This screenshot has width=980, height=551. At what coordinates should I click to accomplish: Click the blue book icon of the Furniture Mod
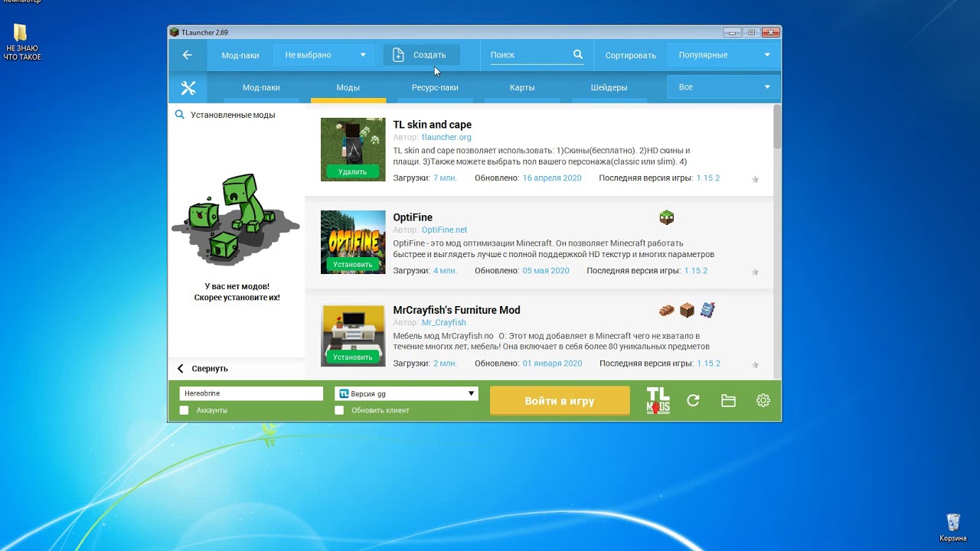pyautogui.click(x=707, y=310)
